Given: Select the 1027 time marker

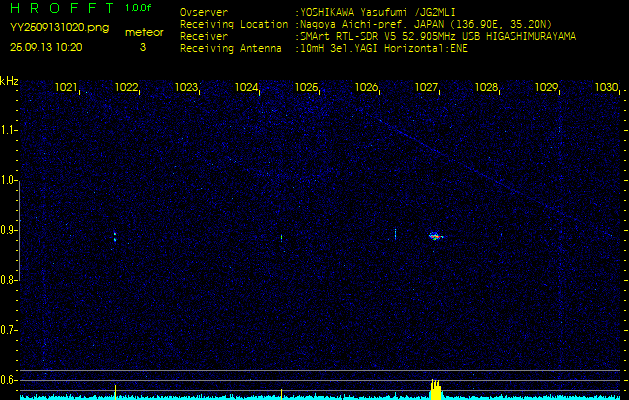Looking at the screenshot, I should (427, 88).
